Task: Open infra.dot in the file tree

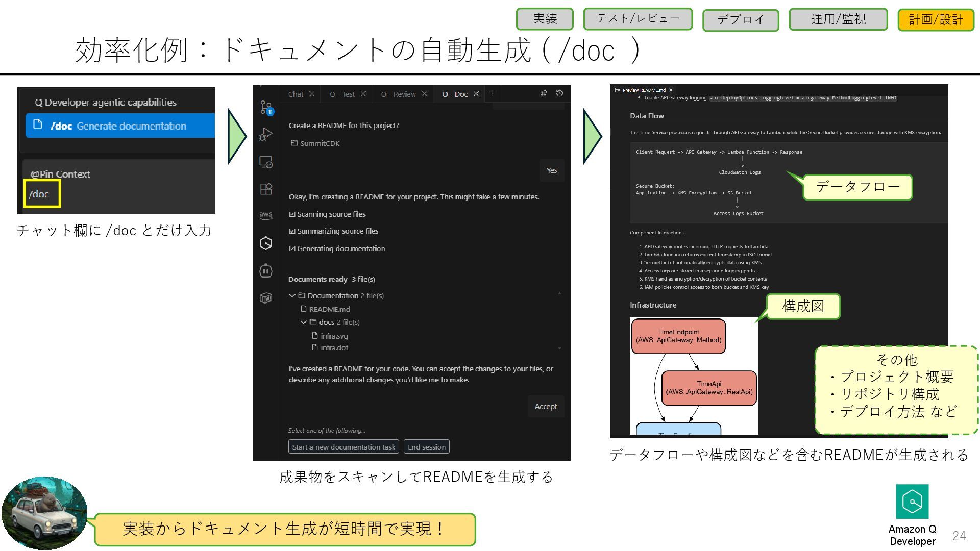Action: pos(334,348)
